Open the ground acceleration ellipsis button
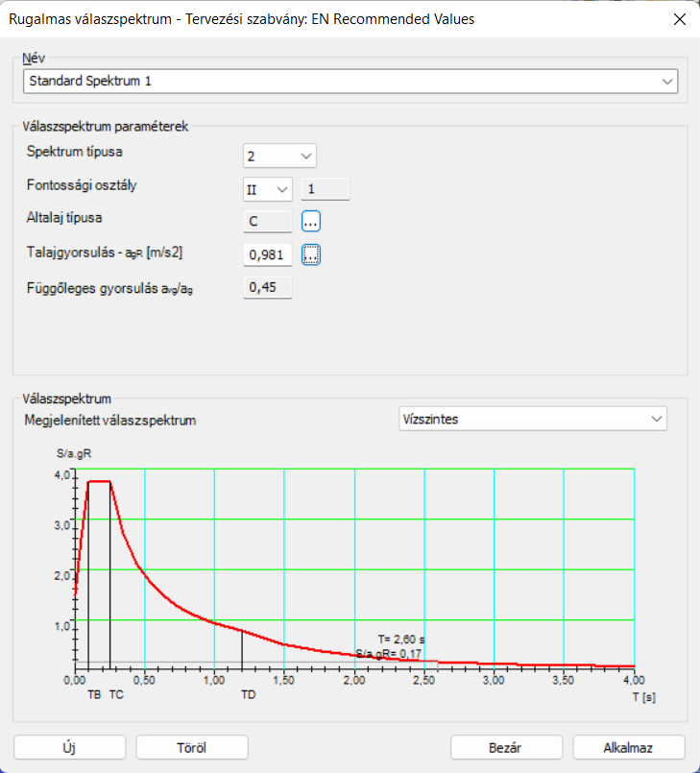Image resolution: width=700 pixels, height=773 pixels. click(x=311, y=254)
